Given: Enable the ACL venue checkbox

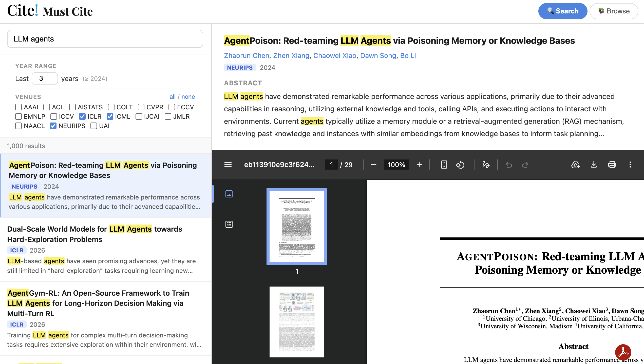Looking at the screenshot, I should pyautogui.click(x=47, y=107).
